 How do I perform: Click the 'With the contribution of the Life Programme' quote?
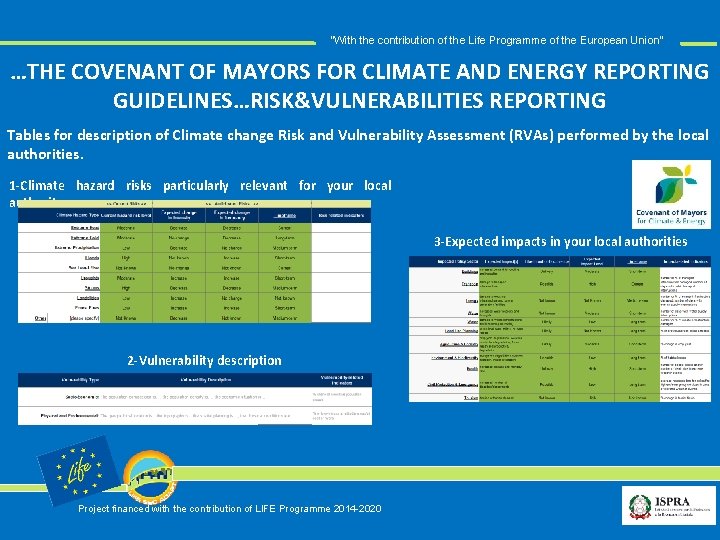click(496, 40)
